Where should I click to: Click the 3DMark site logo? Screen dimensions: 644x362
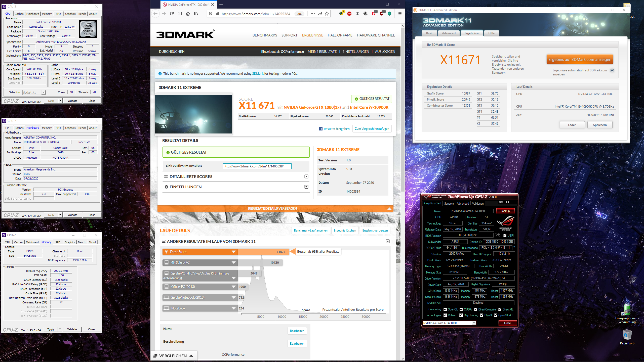coord(185,35)
